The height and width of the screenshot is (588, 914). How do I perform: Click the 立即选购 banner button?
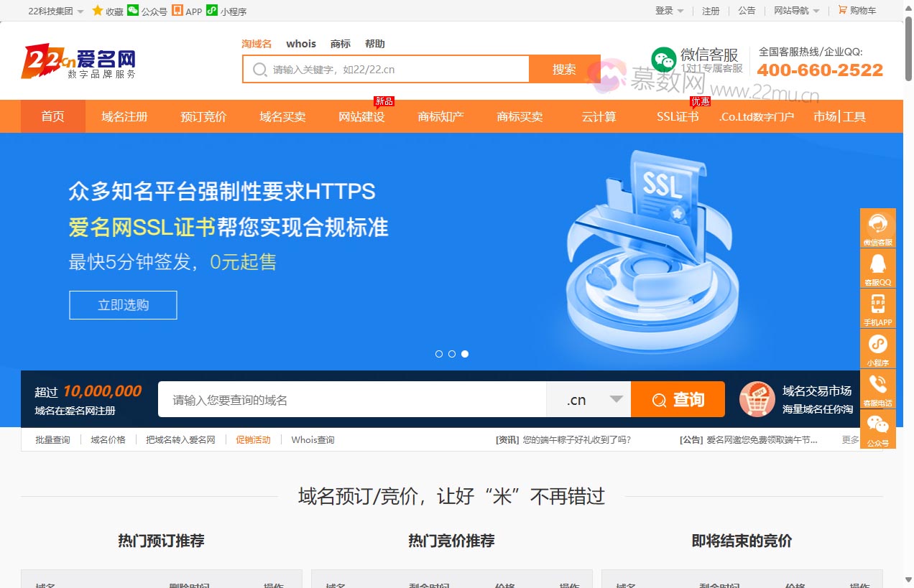tap(123, 305)
